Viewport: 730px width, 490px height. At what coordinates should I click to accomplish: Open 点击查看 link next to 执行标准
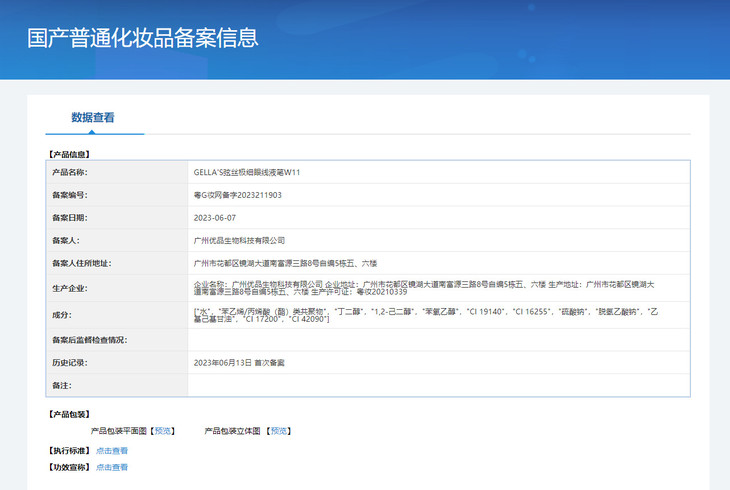112,451
